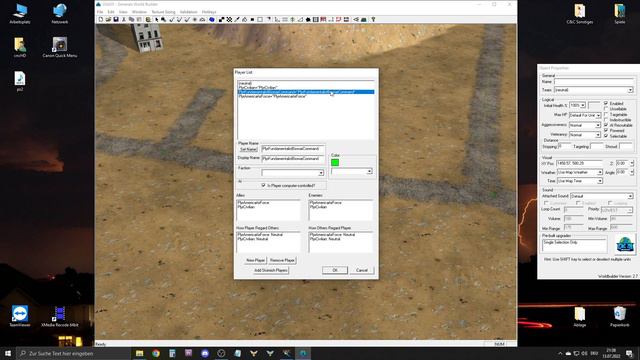Open the Texture Sizing menu
The image size is (640, 360).
[x=163, y=12]
